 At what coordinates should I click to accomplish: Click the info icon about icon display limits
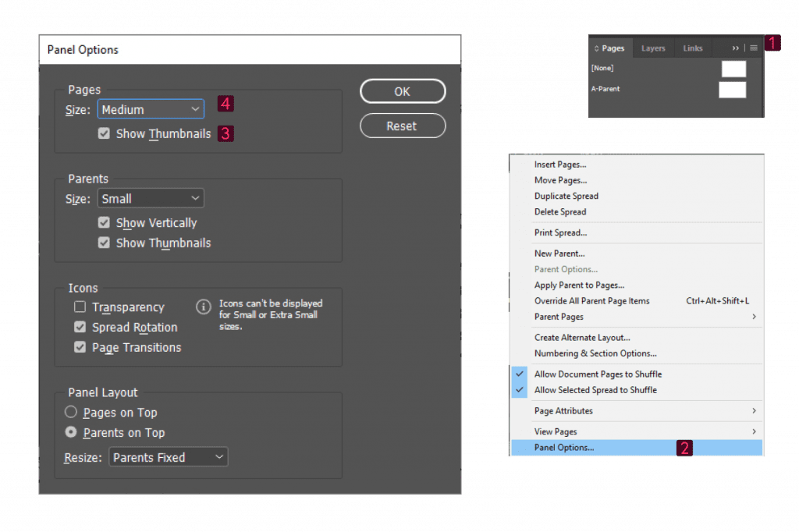203,307
